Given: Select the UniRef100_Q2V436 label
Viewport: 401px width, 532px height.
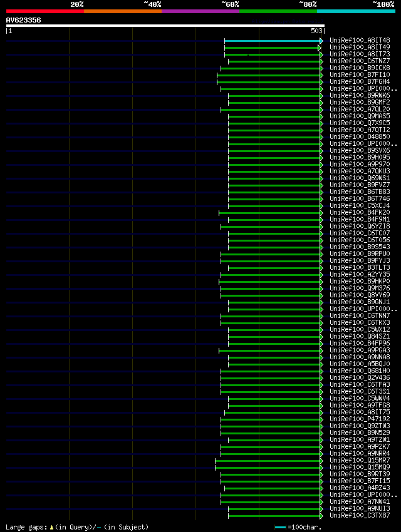Looking at the screenshot, I should (360, 377).
